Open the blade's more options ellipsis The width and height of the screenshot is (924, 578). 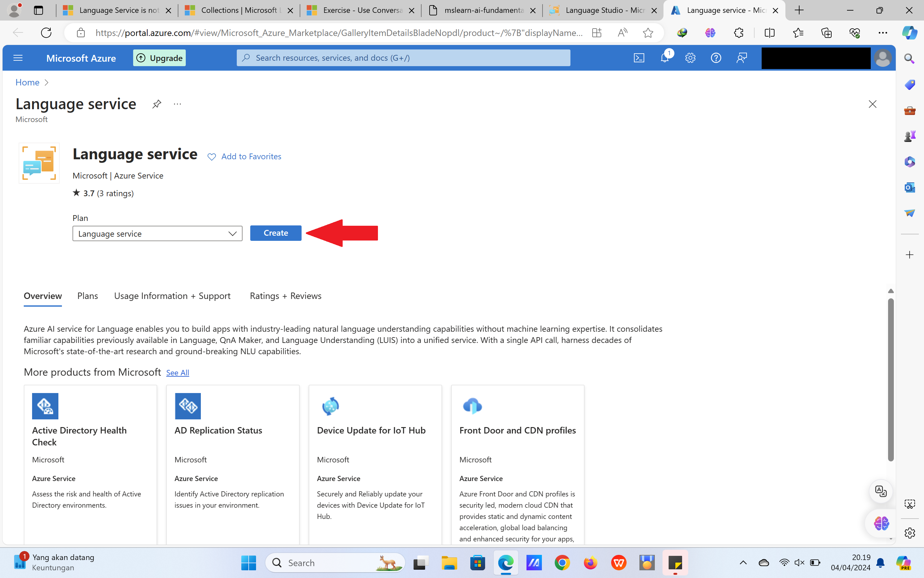point(177,104)
